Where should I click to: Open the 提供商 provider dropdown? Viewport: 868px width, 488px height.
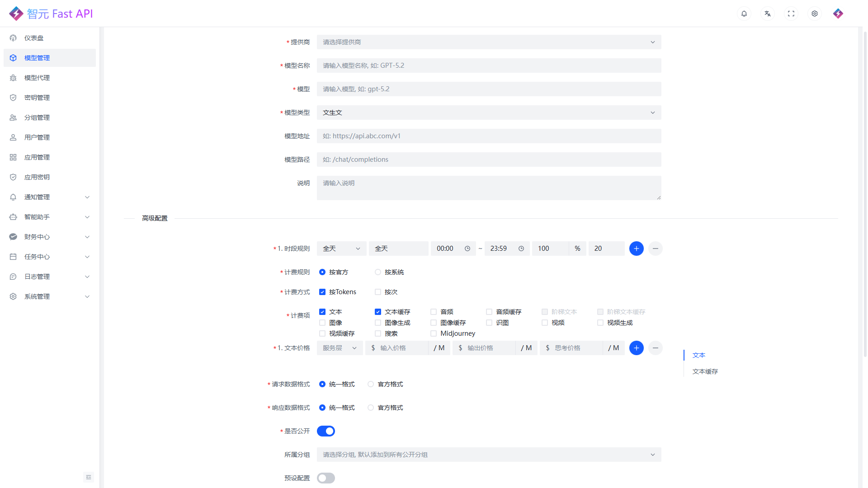488,42
